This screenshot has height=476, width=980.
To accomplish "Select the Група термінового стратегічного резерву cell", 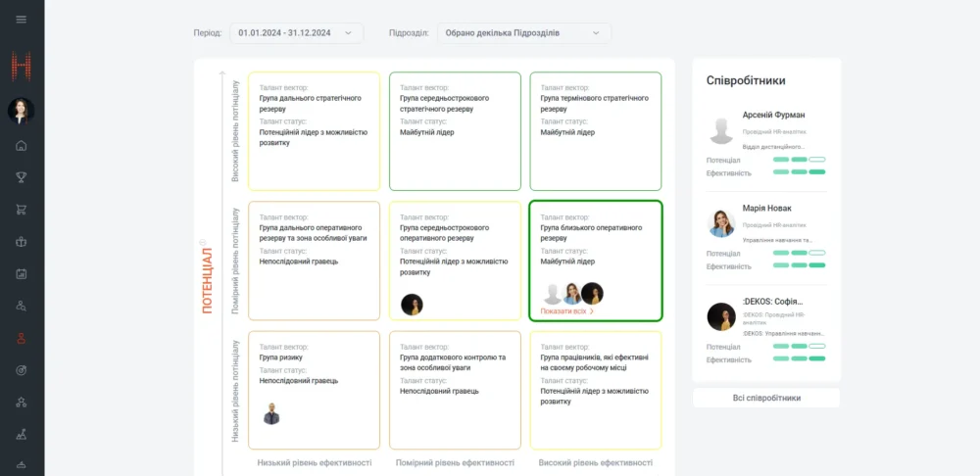I will [x=595, y=131].
